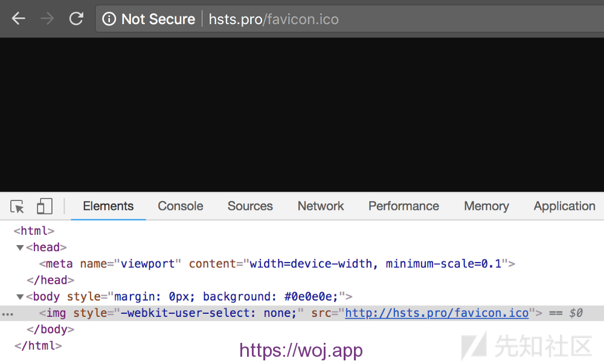Click the Not Secure info icon
Screen dimensions: 604x364
[x=109, y=19]
